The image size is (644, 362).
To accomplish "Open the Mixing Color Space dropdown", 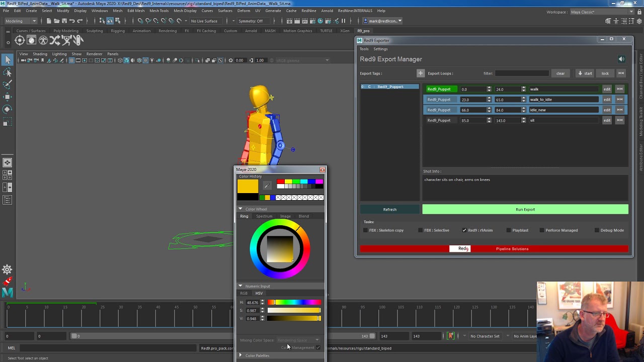I will [x=298, y=340].
